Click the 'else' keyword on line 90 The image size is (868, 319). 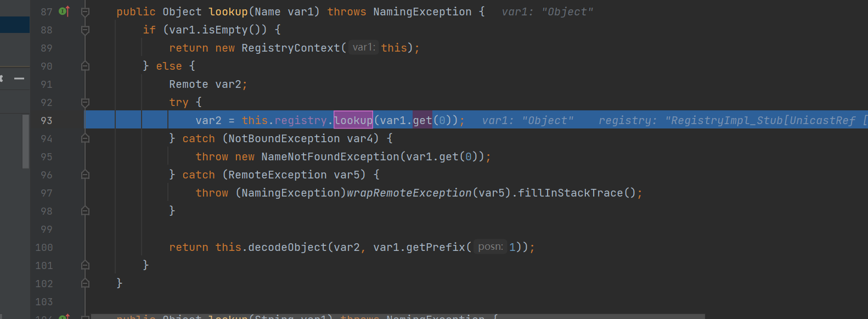pos(169,66)
